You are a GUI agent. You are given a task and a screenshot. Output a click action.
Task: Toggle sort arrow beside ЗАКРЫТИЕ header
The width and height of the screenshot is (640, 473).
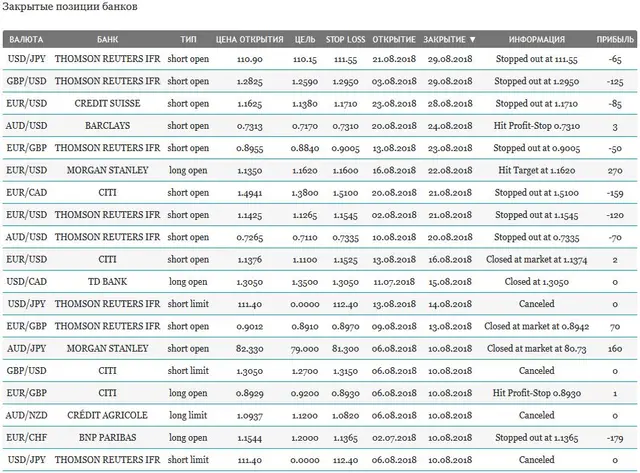[x=473, y=40]
